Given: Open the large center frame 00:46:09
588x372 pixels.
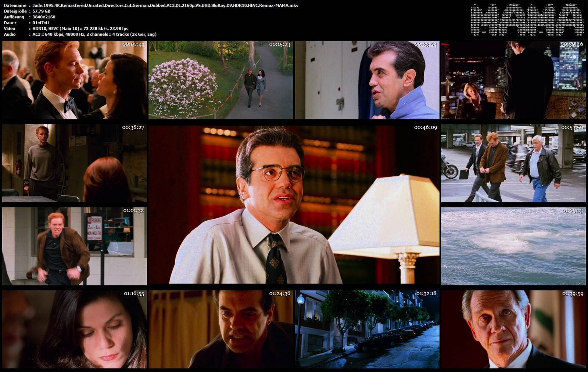Looking at the screenshot, I should point(294,205).
